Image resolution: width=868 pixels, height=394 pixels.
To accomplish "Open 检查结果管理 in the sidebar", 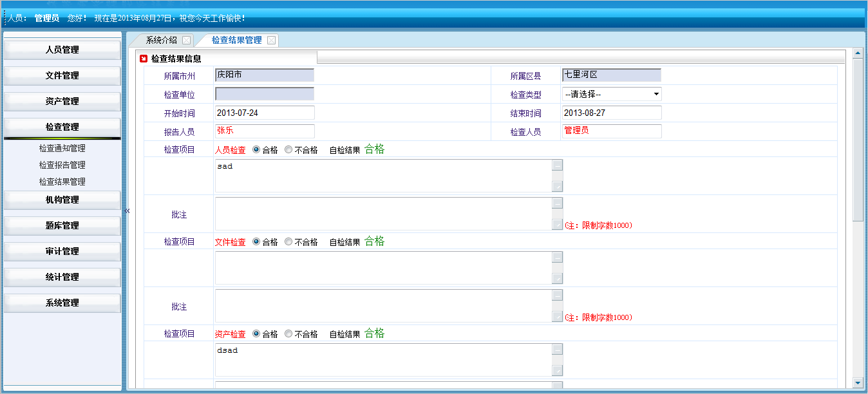I will pos(62,182).
